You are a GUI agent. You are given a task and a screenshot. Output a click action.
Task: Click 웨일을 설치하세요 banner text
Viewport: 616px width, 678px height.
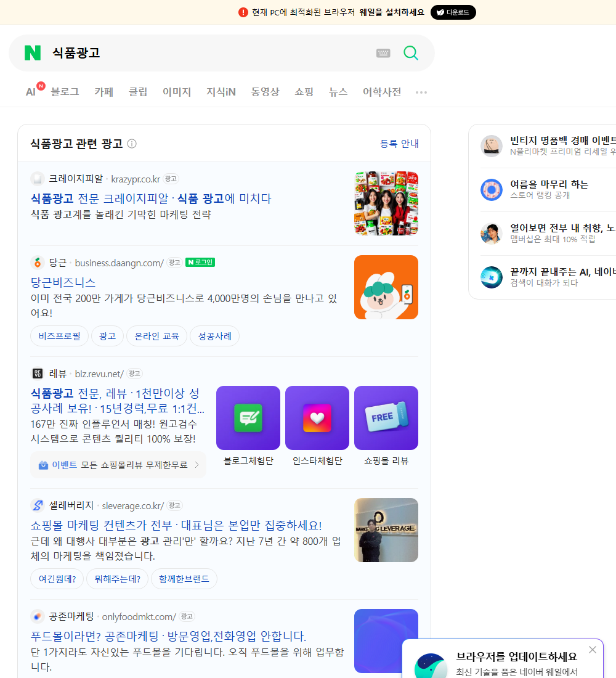[x=392, y=12]
